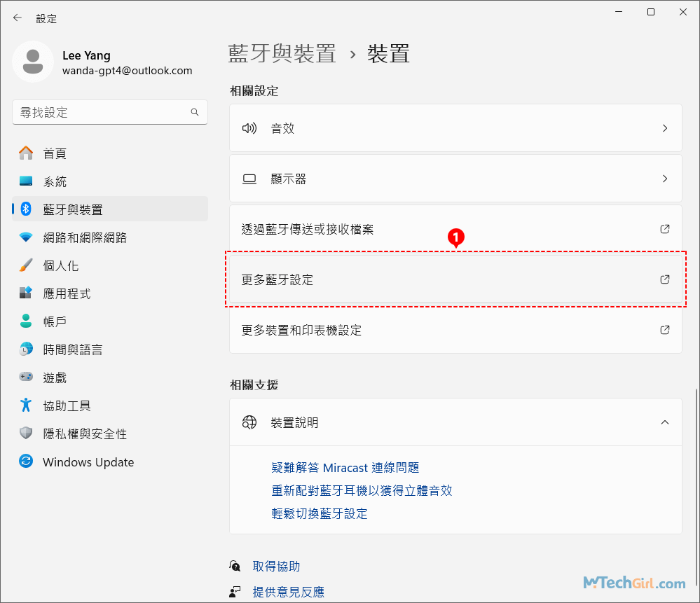Click the monitor icon next to 顯示器
Screen dimensions: 700x603
pos(249,178)
